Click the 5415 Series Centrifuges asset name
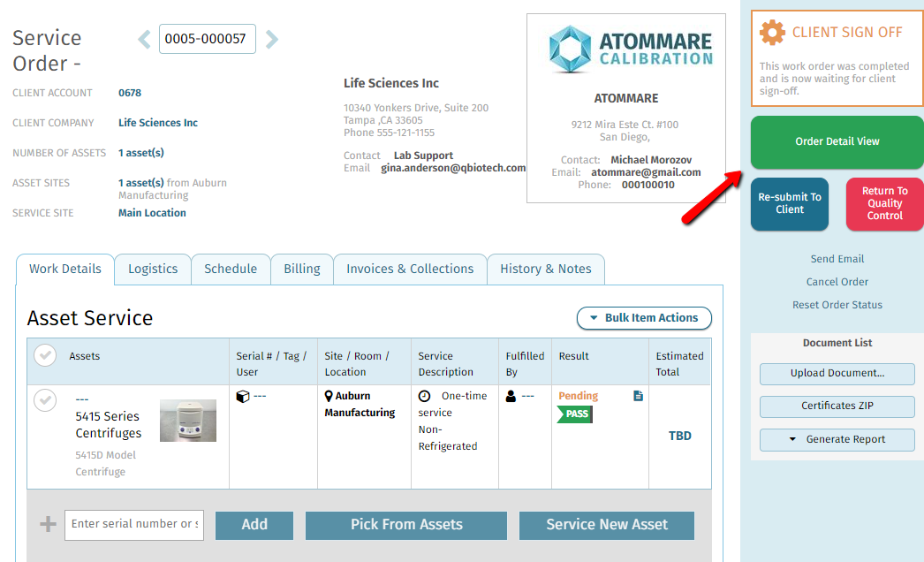This screenshot has height=562, width=924. pos(109,425)
